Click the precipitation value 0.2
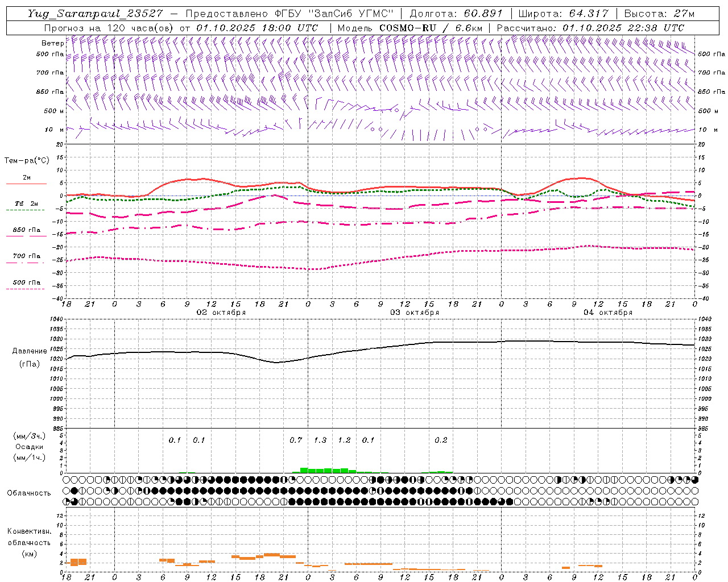This screenshot has height=582, width=728. click(x=441, y=440)
